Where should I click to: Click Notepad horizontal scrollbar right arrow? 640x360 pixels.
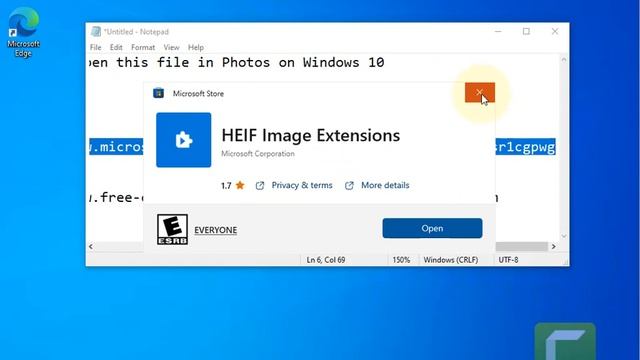pyautogui.click(x=553, y=247)
